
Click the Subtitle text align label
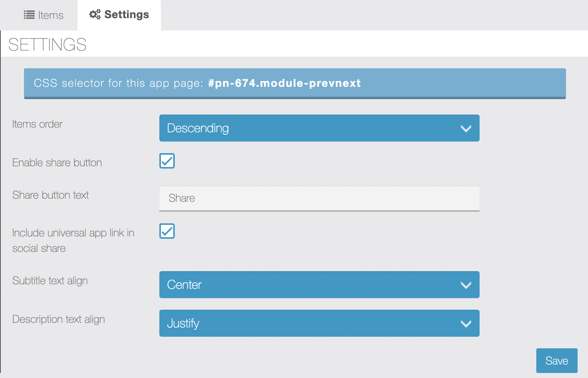[x=50, y=281]
